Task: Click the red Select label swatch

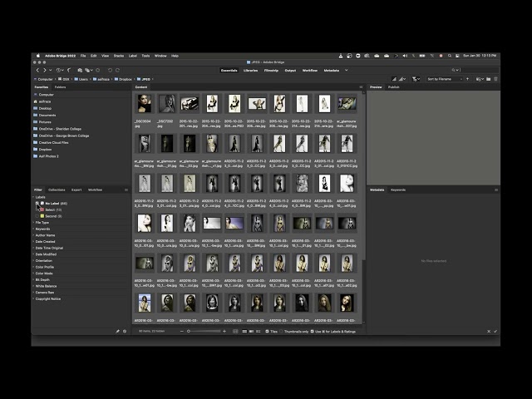Action: [x=42, y=209]
